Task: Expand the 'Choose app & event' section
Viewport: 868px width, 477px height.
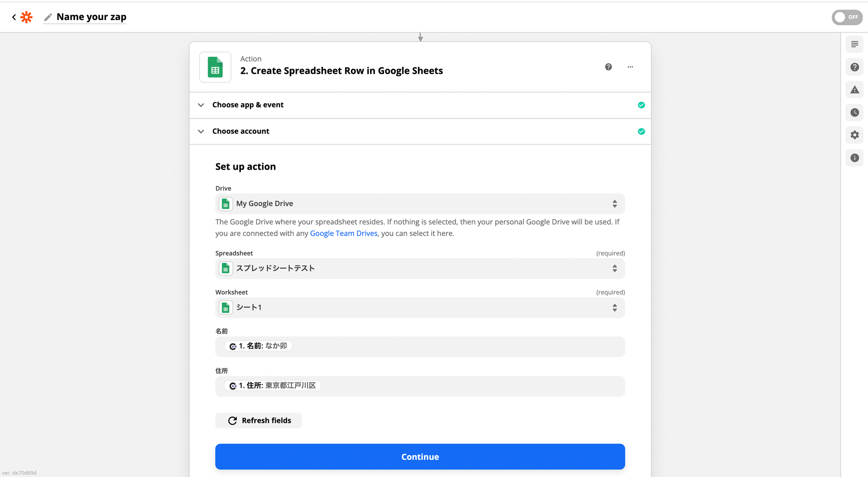Action: click(x=420, y=105)
